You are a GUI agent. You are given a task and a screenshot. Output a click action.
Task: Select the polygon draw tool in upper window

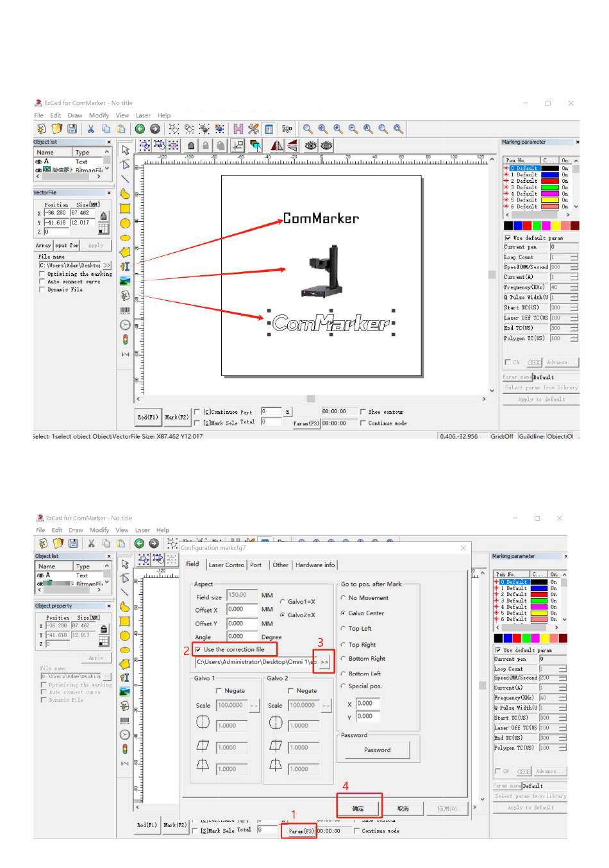click(x=125, y=252)
